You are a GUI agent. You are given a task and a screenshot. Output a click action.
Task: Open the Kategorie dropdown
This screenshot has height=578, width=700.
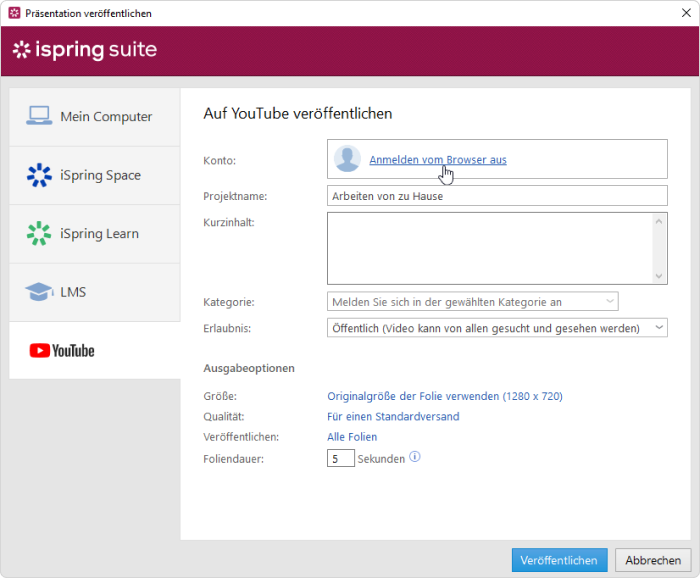(x=473, y=302)
